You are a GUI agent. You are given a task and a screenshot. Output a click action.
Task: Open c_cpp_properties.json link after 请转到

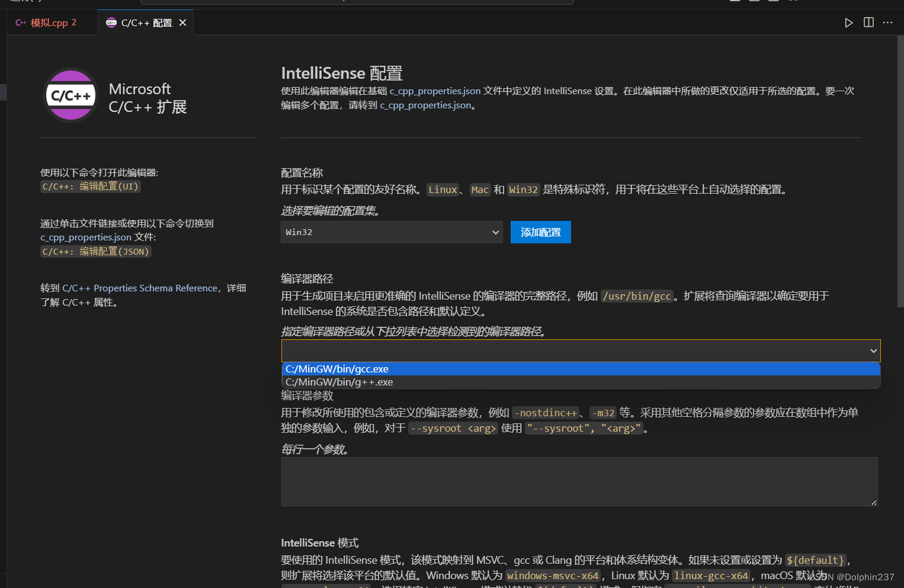coord(425,105)
